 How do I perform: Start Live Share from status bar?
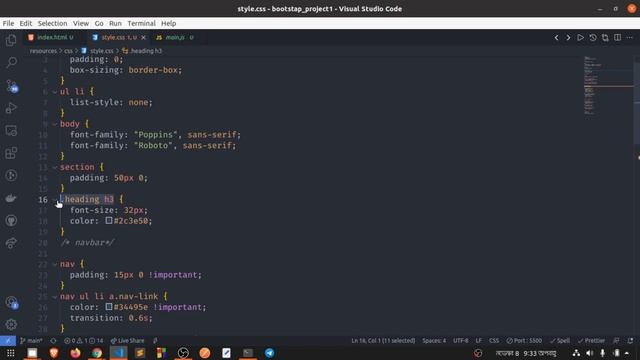click(127, 340)
